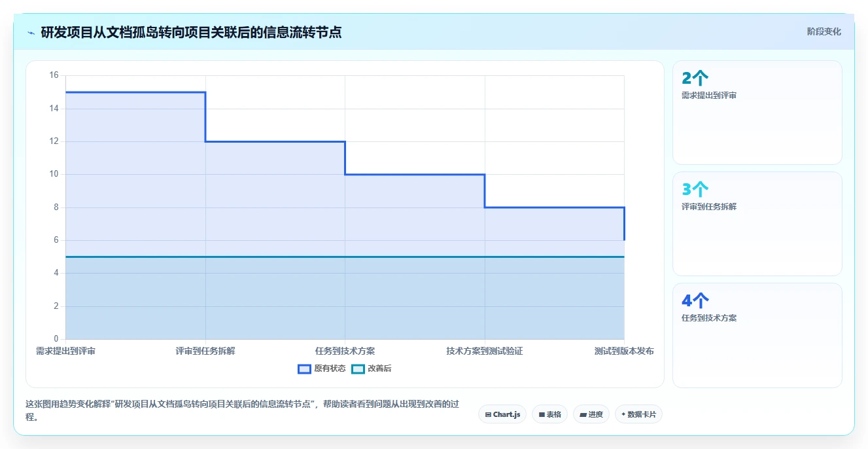Open the 任务到技术方案 4个 card
Image resolution: width=868 pixels, height=449 pixels.
(757, 335)
